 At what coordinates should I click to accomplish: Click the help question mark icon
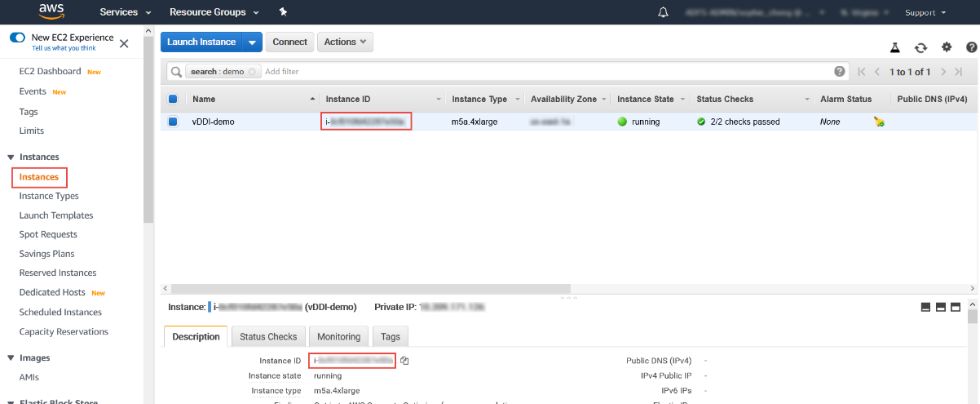(971, 48)
